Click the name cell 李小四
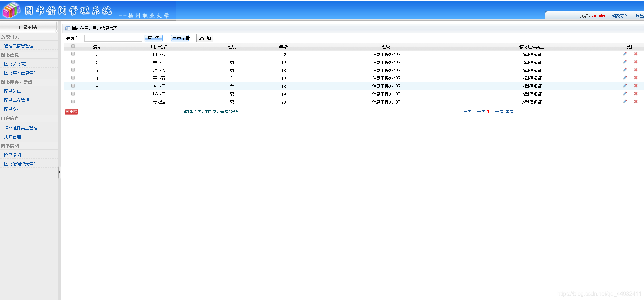 (159, 86)
